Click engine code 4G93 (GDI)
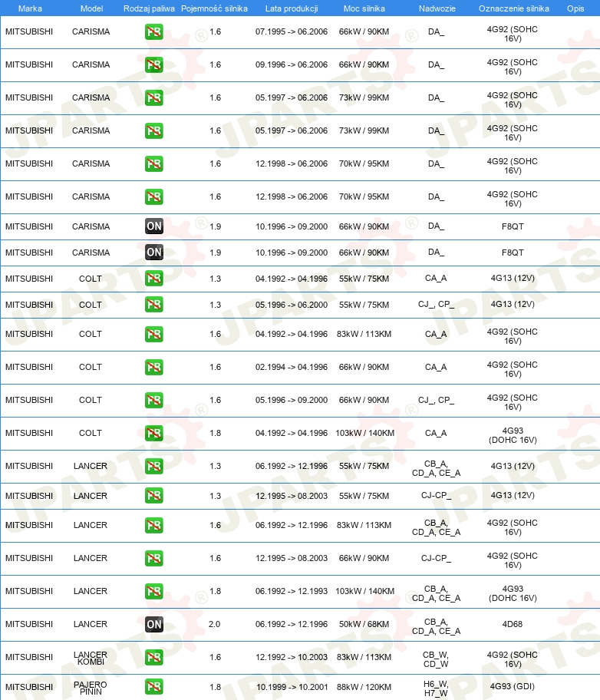Viewport: 600px width, 700px height. pyautogui.click(x=512, y=687)
